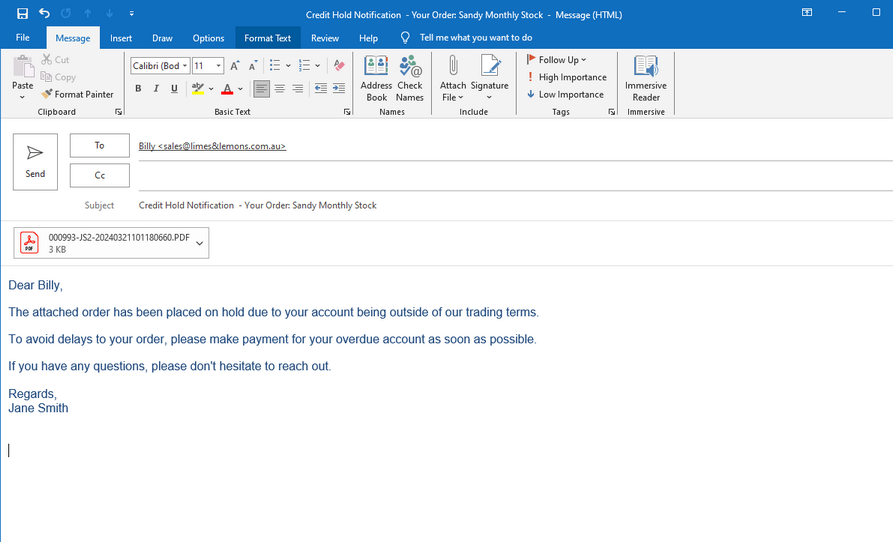Switch to the Insert ribbon tab
Viewport: 893px width, 542px height.
click(x=121, y=38)
